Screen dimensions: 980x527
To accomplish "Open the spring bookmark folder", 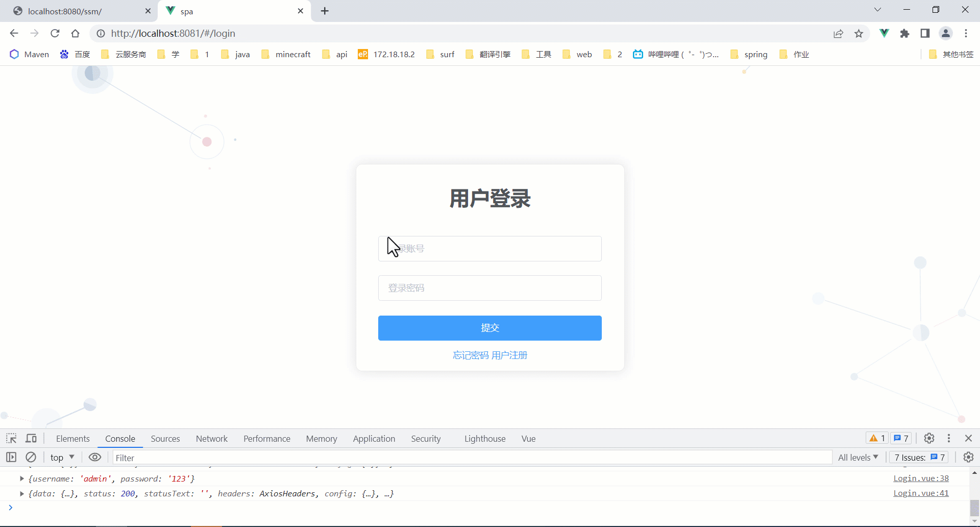I will (749, 54).
